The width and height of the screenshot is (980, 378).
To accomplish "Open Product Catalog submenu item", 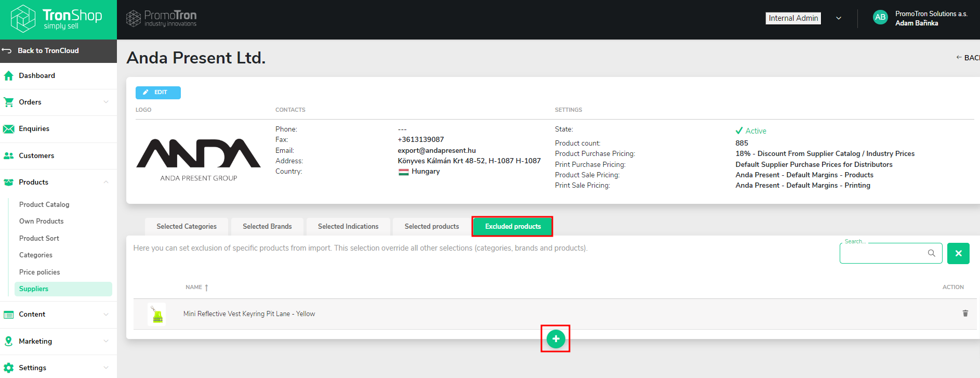I will coord(44,204).
